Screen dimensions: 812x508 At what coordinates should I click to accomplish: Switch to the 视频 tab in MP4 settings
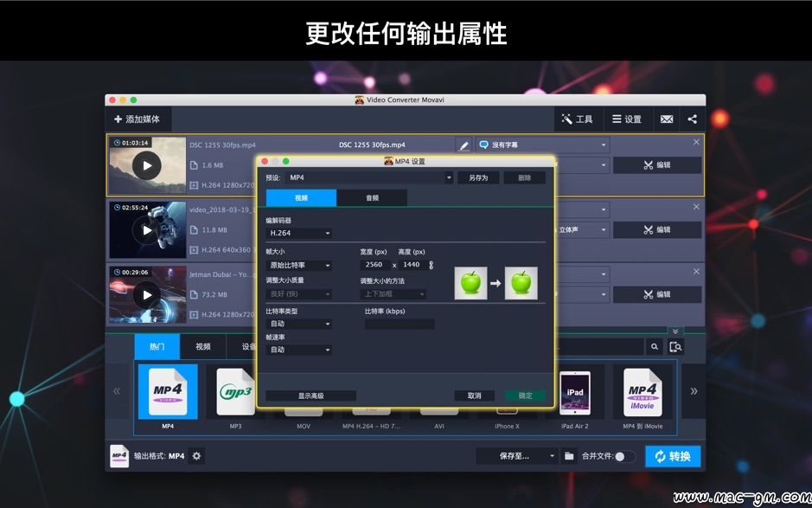pos(302,198)
